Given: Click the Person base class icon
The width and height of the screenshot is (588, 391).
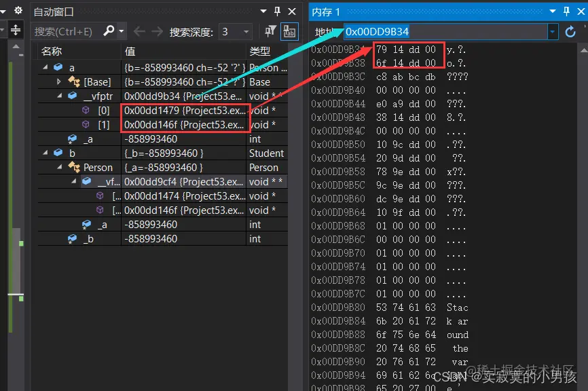Looking at the screenshot, I should click(x=74, y=167).
